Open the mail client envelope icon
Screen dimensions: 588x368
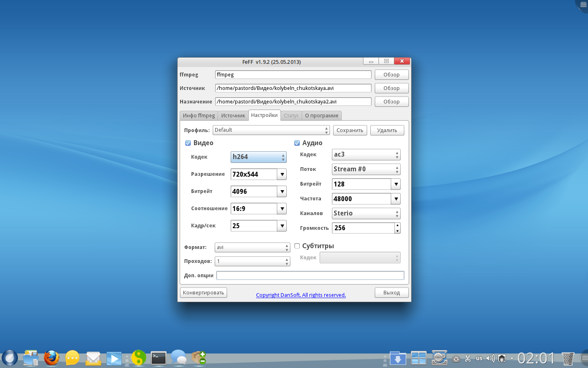tap(93, 359)
